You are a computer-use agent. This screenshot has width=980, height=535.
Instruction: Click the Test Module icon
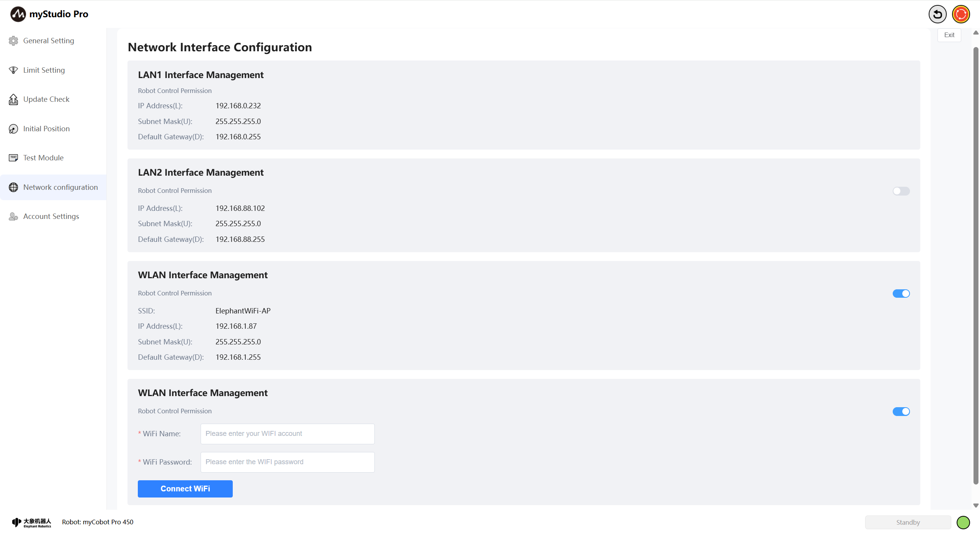click(x=13, y=158)
